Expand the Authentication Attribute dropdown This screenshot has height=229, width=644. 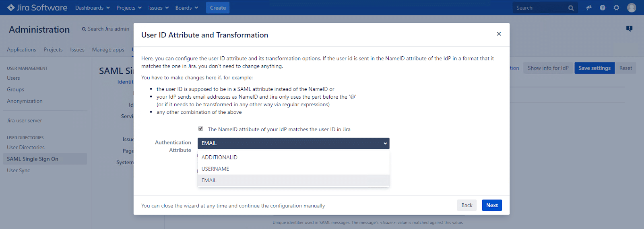click(x=293, y=143)
